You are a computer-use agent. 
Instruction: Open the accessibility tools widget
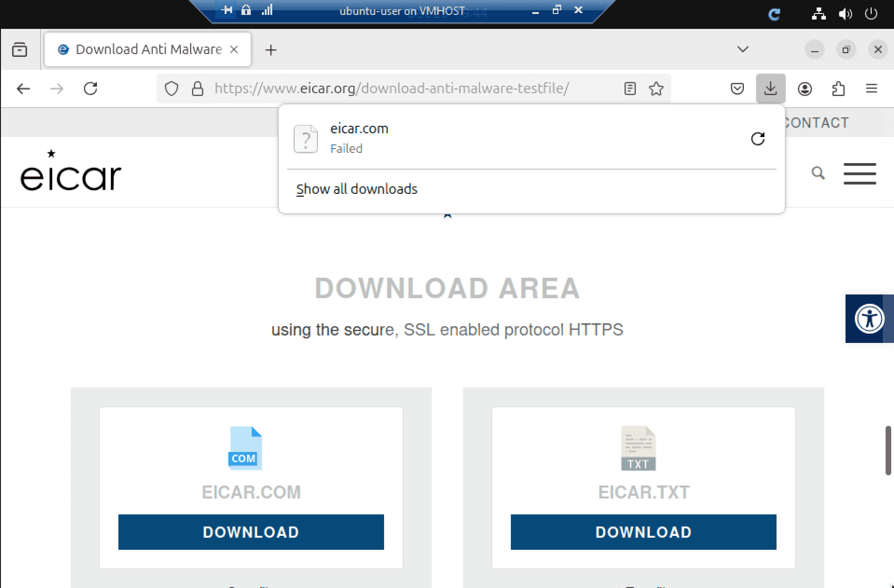click(869, 319)
